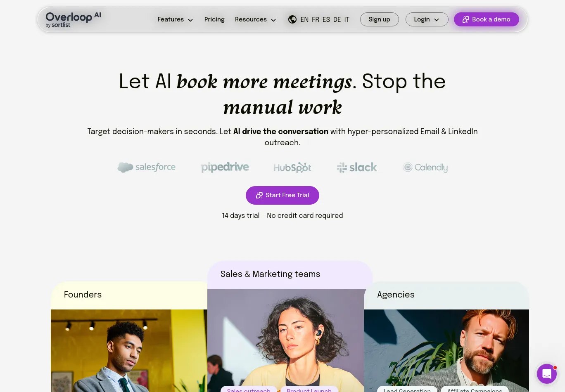Expand the Resources dropdown menu
Screen dimensions: 565x392
pyautogui.click(x=255, y=19)
